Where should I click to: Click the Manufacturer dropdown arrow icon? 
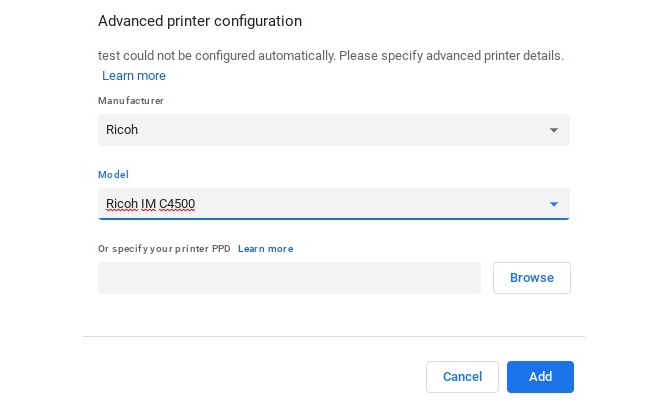[x=554, y=130]
